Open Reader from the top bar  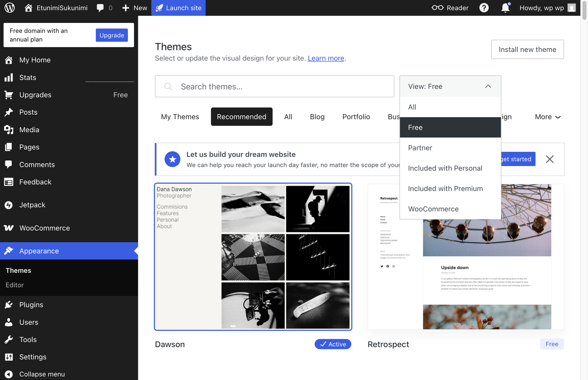point(450,8)
